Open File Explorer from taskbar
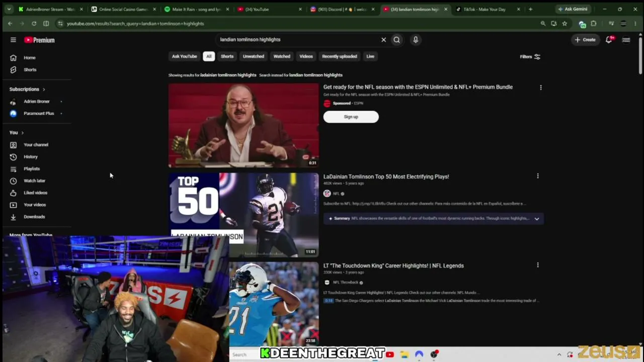This screenshot has height=362, width=644. (x=404, y=354)
